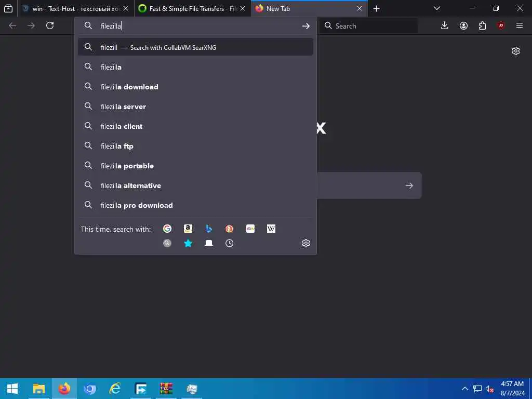Search this time with eBay

pos(250,229)
